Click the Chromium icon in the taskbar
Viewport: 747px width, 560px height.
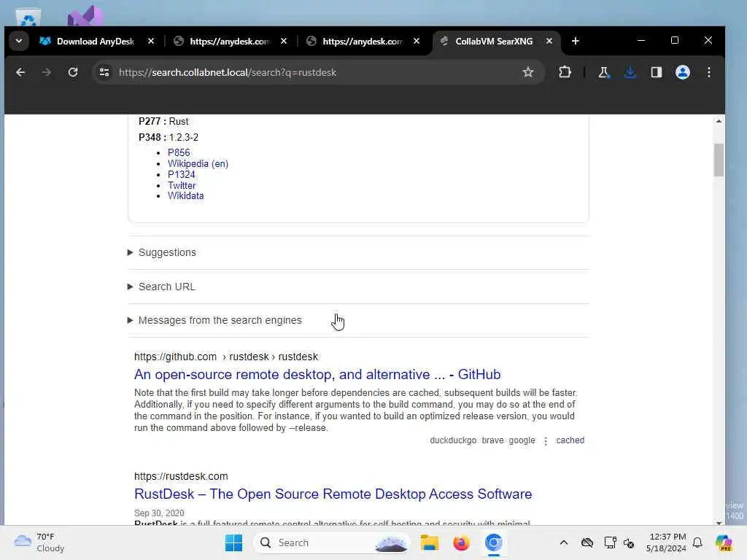pos(494,542)
